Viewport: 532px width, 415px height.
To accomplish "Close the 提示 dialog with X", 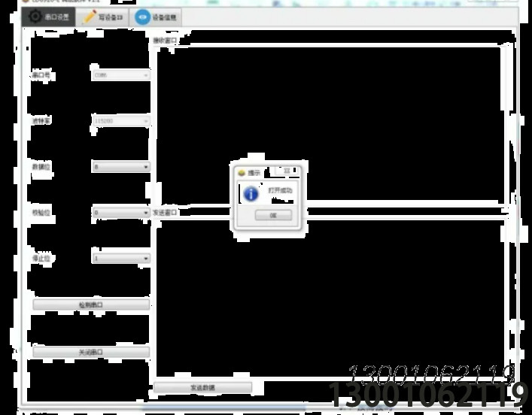I will [287, 171].
